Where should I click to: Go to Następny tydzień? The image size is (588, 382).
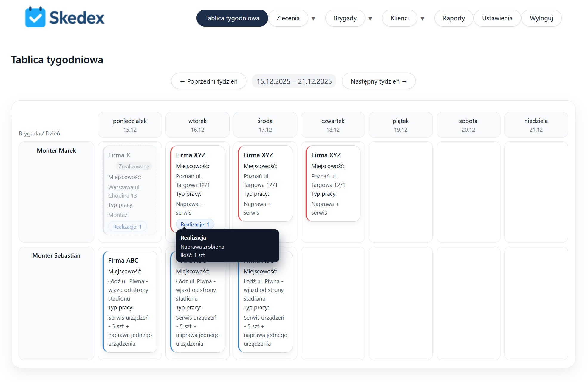tap(379, 81)
